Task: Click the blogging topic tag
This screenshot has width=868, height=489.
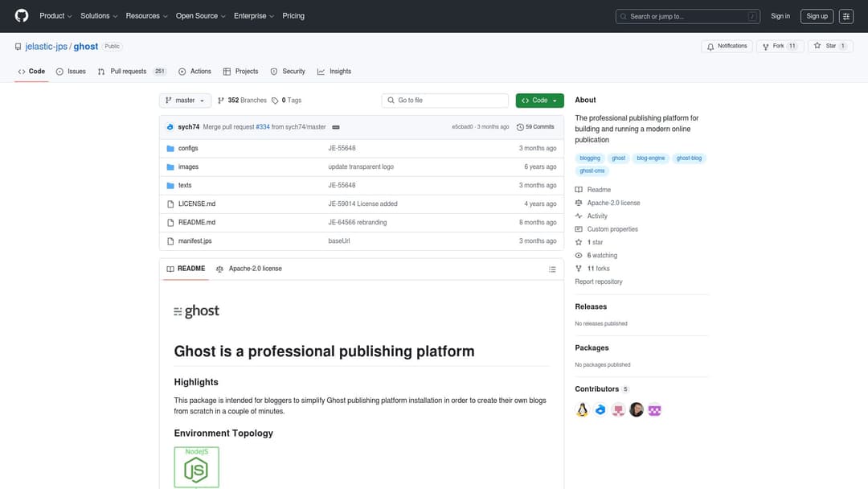Action: 590,158
